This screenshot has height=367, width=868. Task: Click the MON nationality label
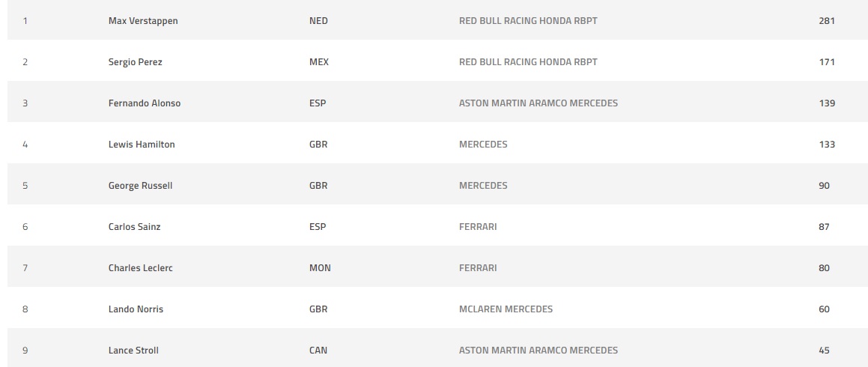[320, 268]
